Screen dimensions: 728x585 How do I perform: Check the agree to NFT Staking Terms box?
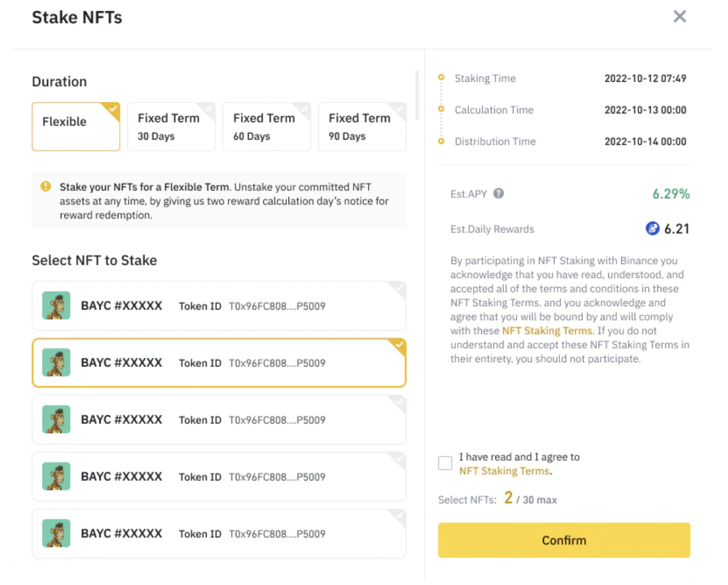tap(445, 463)
